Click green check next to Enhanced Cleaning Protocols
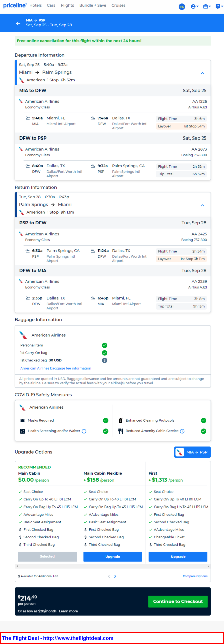This screenshot has width=224, height=644. click(203, 420)
